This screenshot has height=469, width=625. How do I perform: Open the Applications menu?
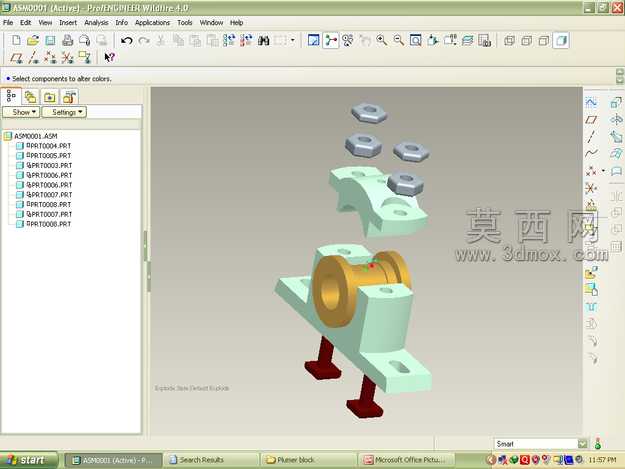[x=152, y=23]
